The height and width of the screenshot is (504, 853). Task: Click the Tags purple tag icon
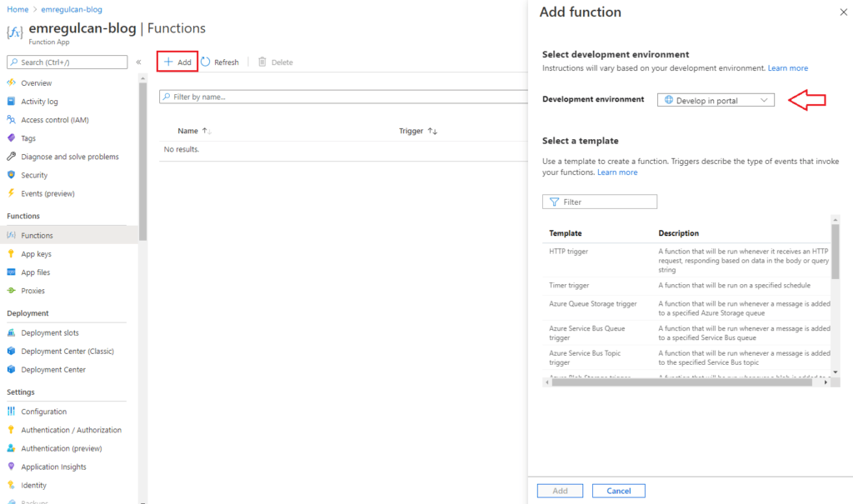pyautogui.click(x=11, y=138)
